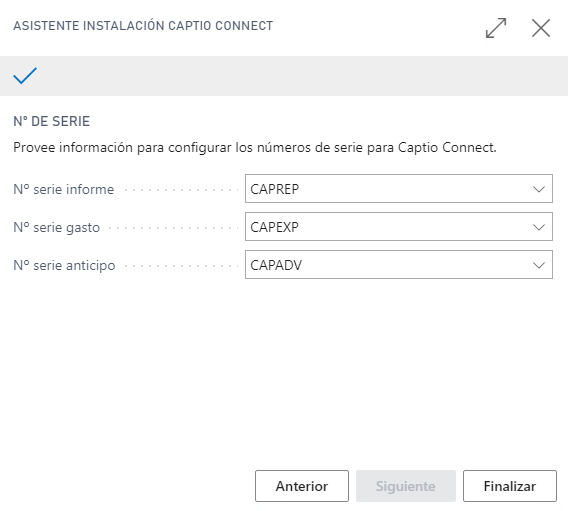Screen dimensions: 568x511
Task: Open the Nº serie gasto dropdown arrow
Action: click(539, 227)
